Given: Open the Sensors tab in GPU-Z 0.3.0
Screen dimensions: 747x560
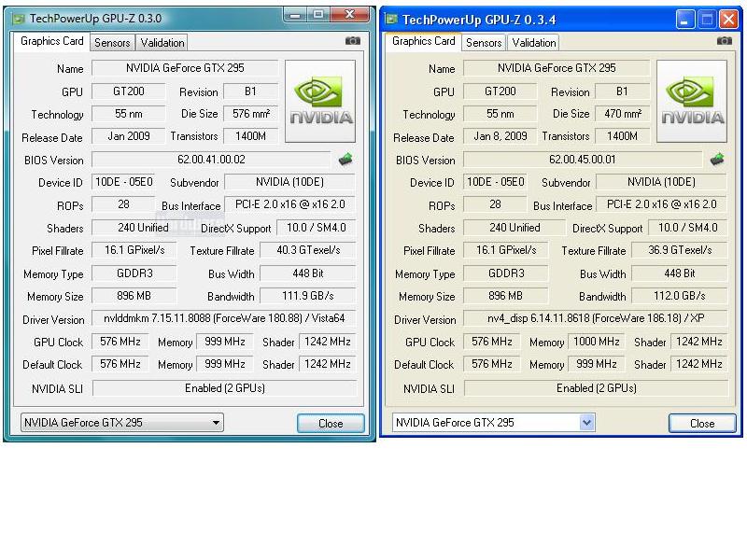Looking at the screenshot, I should tap(112, 42).
